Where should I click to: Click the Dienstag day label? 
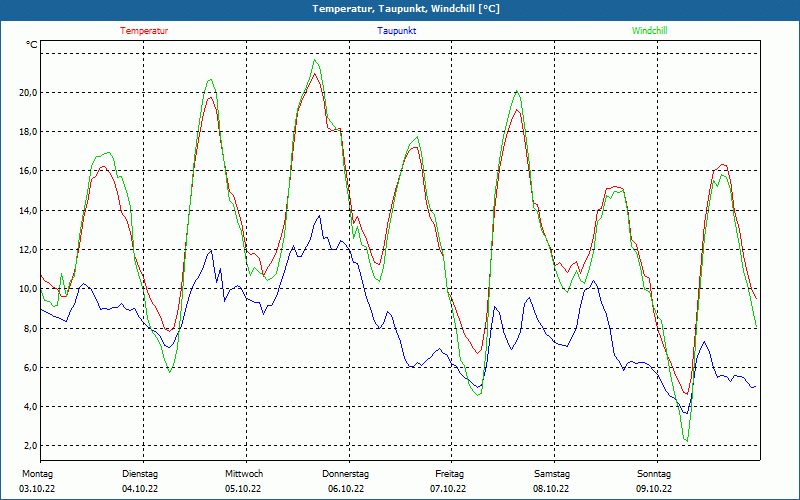(140, 474)
